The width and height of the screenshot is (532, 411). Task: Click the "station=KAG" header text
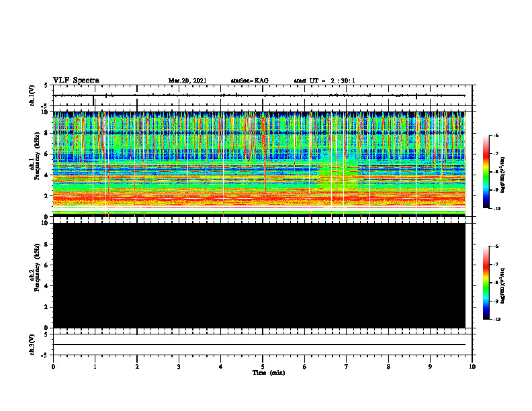250,81
